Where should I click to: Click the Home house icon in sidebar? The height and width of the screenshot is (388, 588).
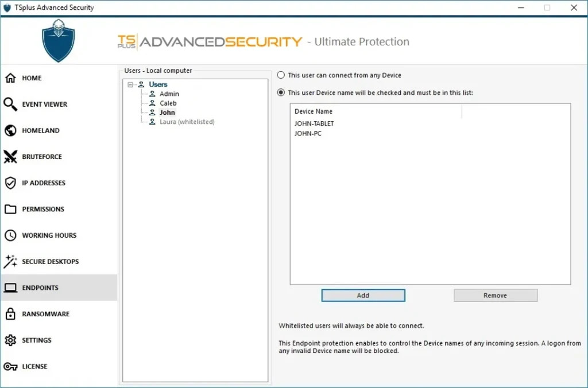[x=10, y=78]
